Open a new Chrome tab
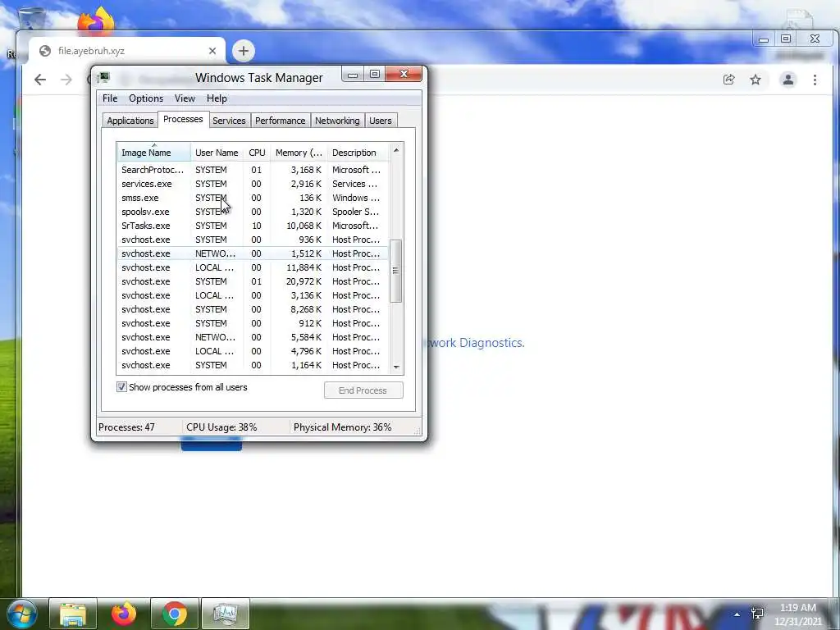840x630 pixels. pos(244,51)
